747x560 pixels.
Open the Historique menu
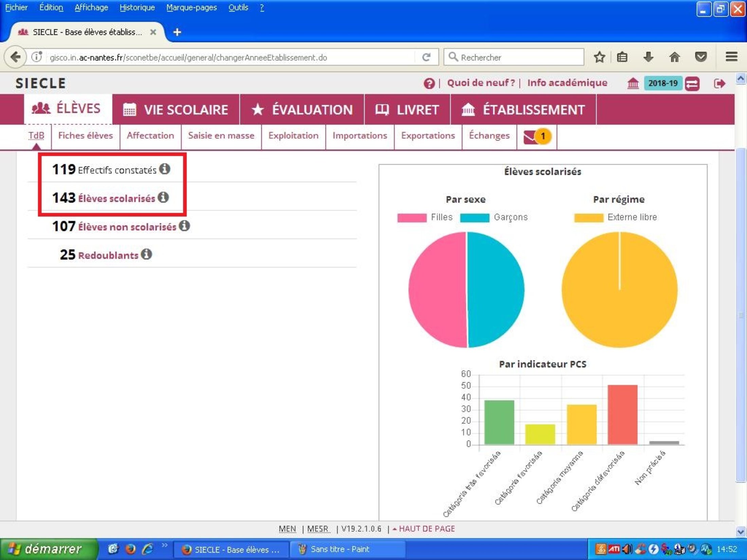coord(137,7)
